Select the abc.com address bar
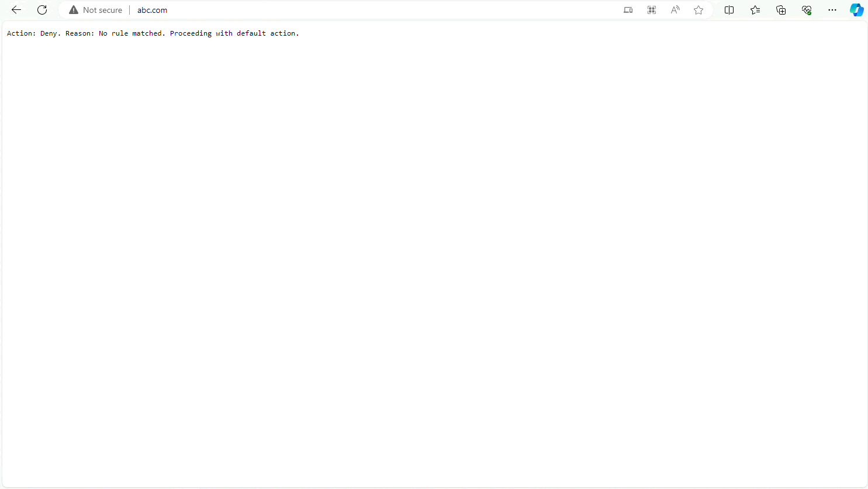The width and height of the screenshot is (868, 489). 374,10
